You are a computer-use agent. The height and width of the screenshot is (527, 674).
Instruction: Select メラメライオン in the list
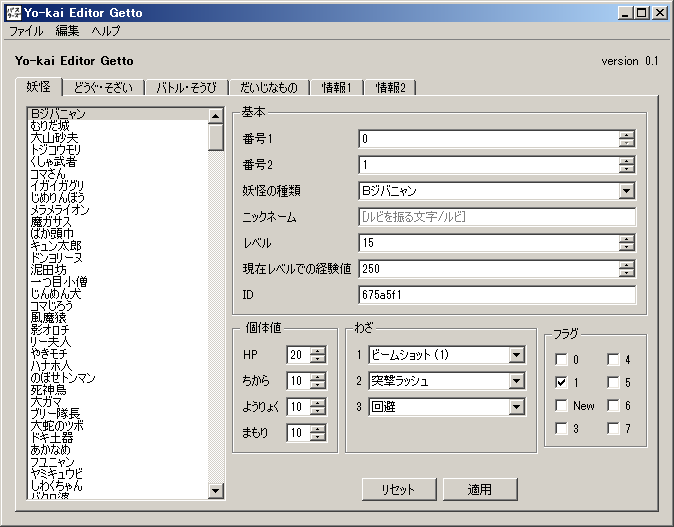pos(118,210)
